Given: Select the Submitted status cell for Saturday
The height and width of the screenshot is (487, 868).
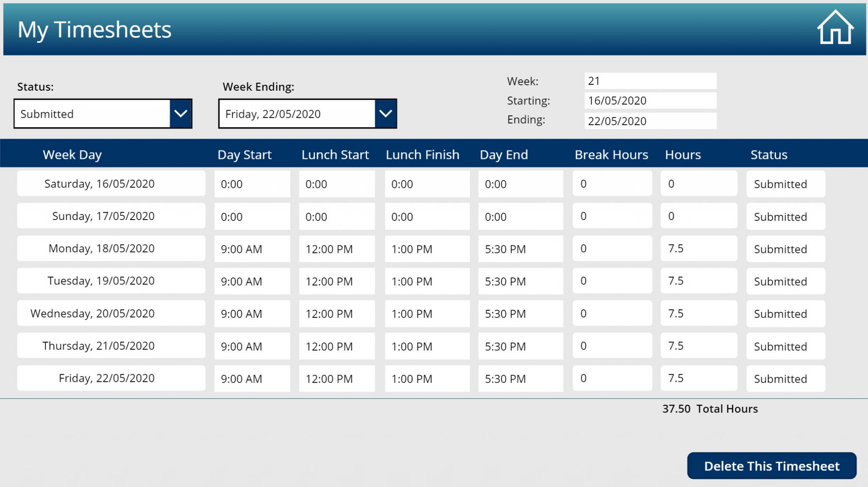Looking at the screenshot, I should point(785,184).
